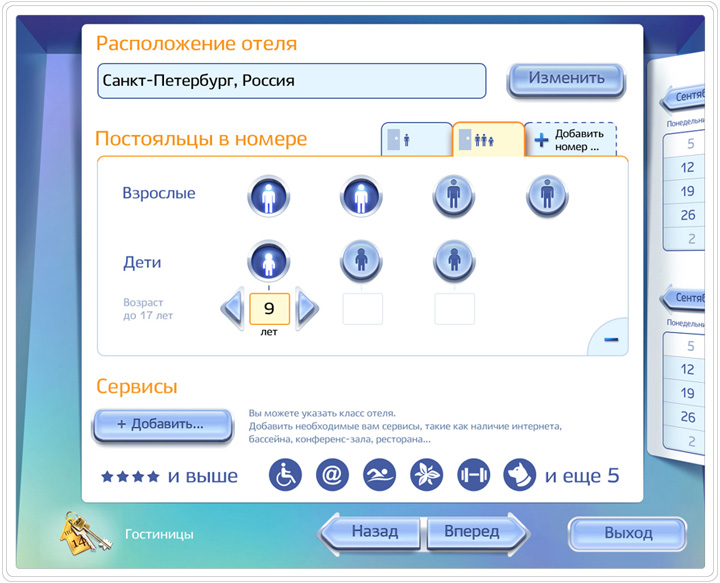The height and width of the screenshot is (583, 720).
Task: Collapse room panel with minus button
Action: coord(611,339)
